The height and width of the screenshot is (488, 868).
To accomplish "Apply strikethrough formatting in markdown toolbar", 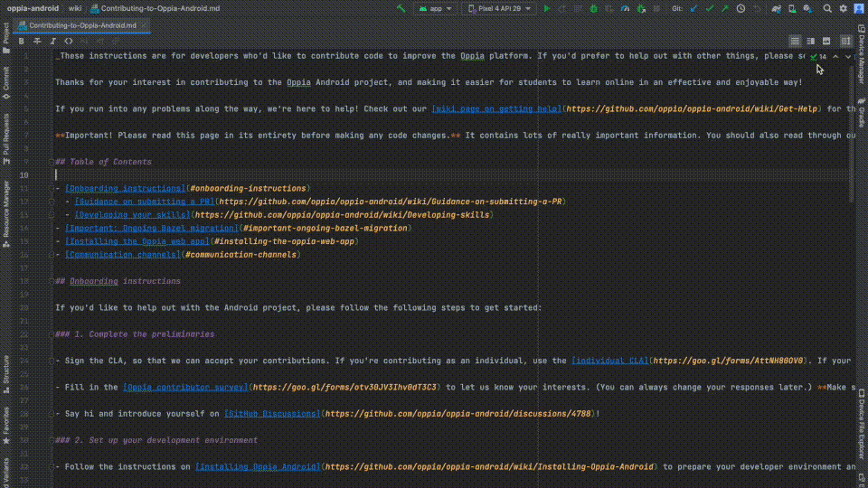I will [37, 41].
